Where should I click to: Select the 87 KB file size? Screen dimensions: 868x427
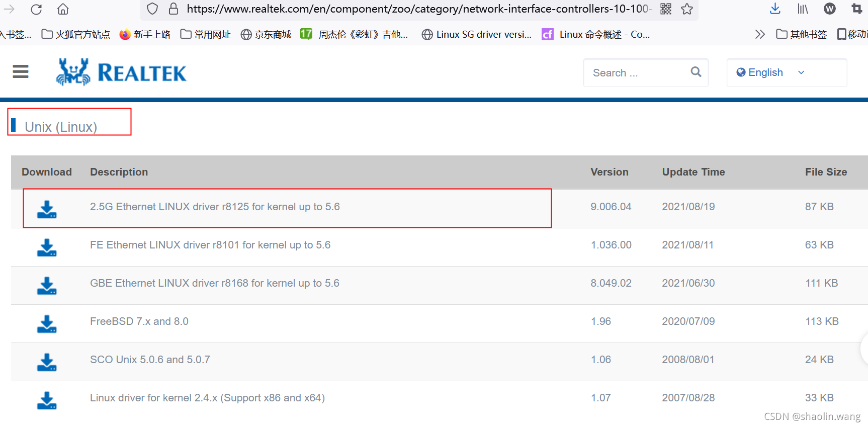pos(819,207)
